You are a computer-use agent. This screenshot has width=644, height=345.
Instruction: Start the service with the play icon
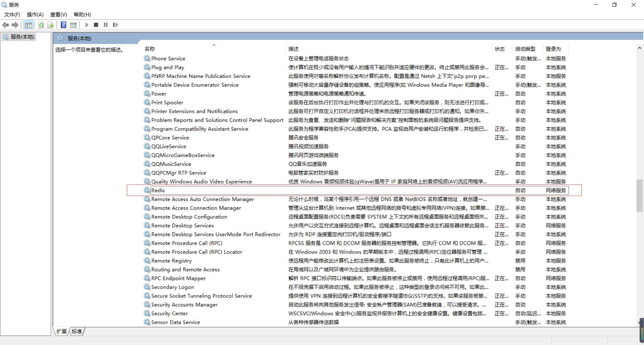point(87,25)
